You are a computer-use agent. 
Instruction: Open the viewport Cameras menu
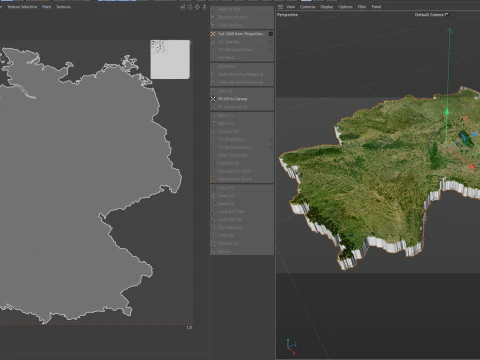click(x=307, y=7)
